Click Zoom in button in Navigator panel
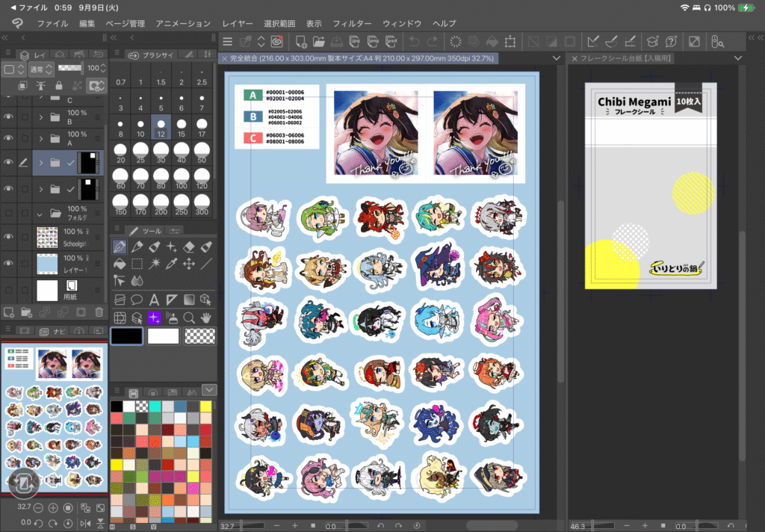 click(x=53, y=508)
